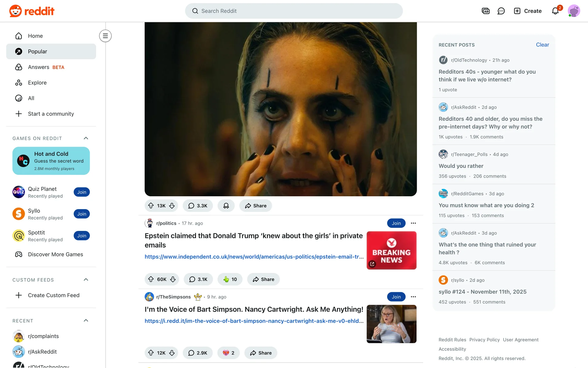Collapse the Recent section

(86, 320)
